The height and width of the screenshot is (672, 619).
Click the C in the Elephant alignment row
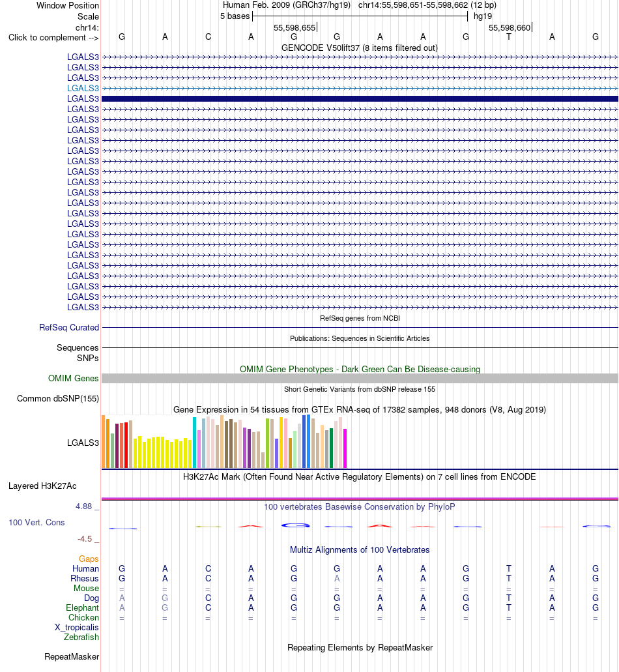(209, 607)
